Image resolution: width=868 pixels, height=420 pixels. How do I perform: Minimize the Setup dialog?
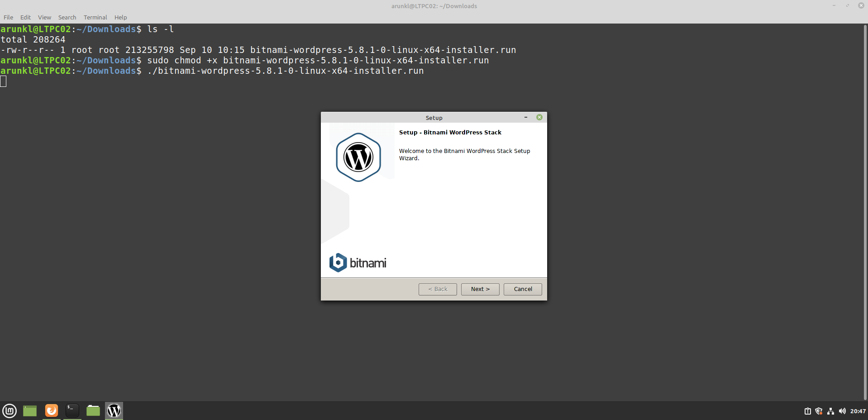(526, 117)
